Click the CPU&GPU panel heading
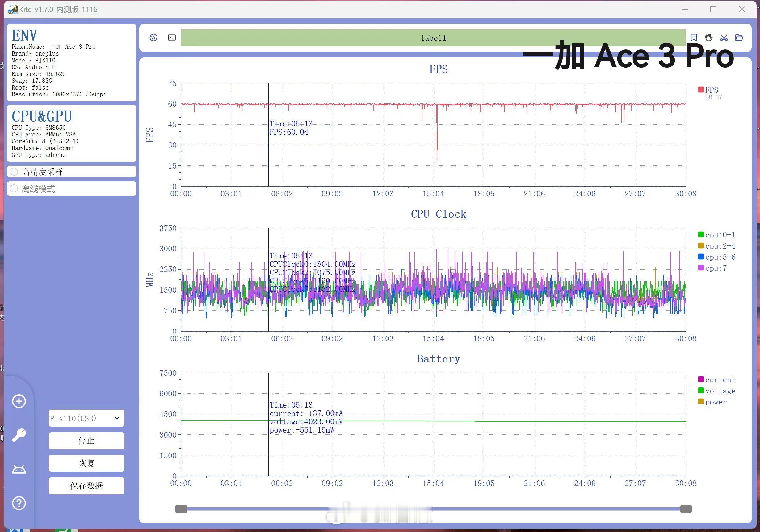Screen dimensions: 760x532 point(42,116)
